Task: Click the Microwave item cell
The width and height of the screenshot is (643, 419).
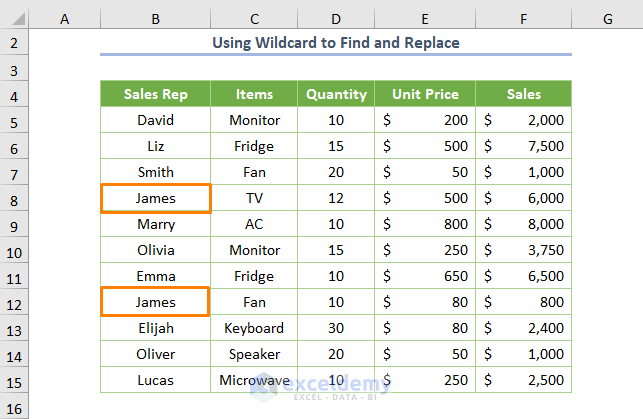Action: click(x=254, y=380)
